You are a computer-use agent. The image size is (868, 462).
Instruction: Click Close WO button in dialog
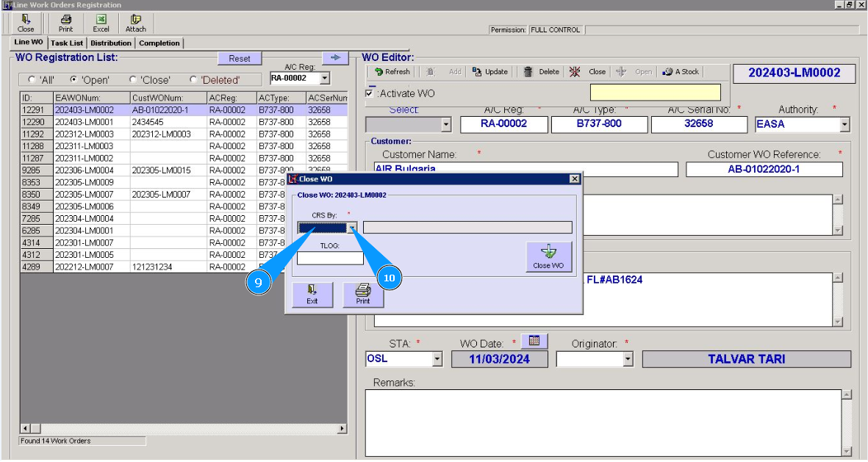548,257
